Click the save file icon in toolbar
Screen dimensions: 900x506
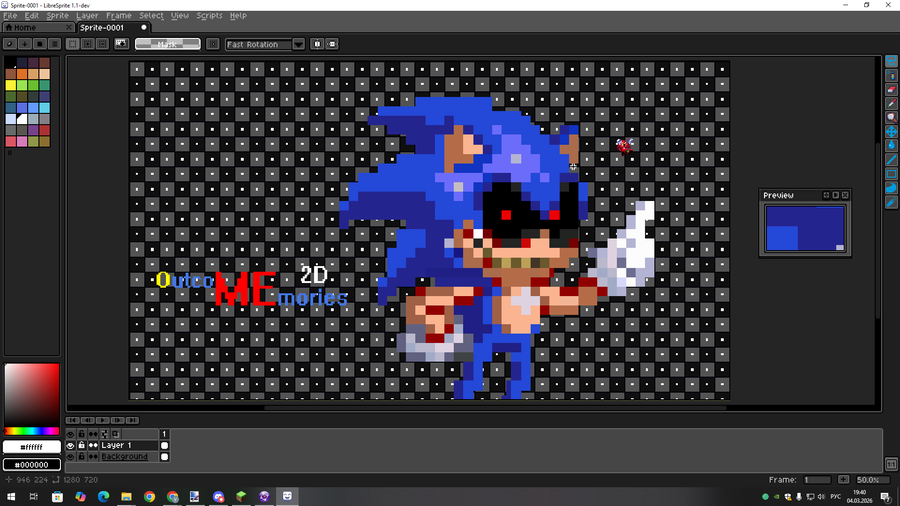(40, 44)
